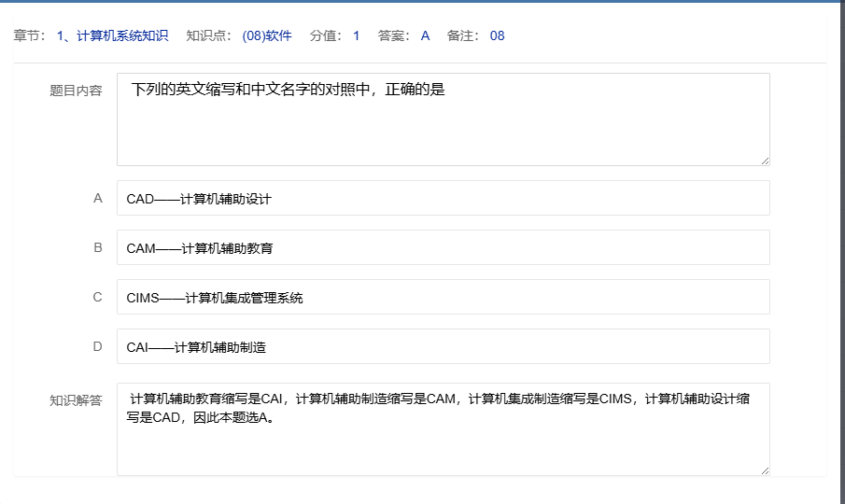Click the C label beside the CIMS option
The image size is (845, 504).
tap(97, 297)
